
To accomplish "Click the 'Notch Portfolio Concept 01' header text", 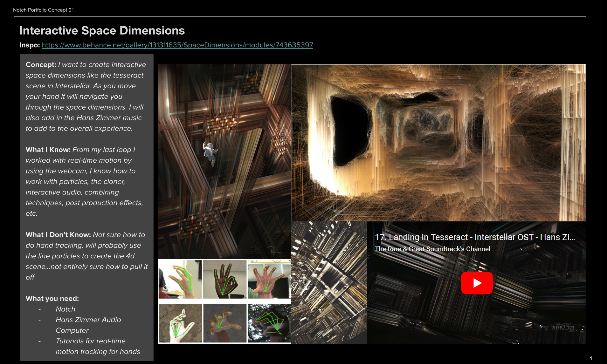I will pyautogui.click(x=43, y=10).
